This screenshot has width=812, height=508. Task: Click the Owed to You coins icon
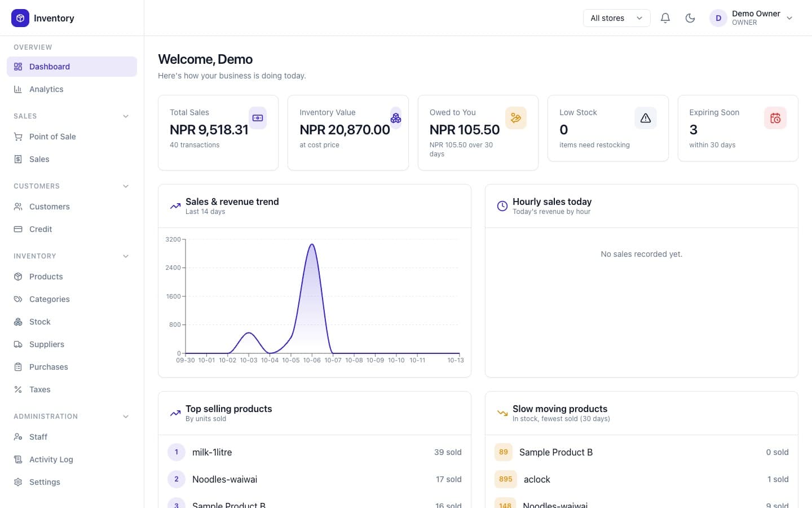tap(516, 118)
